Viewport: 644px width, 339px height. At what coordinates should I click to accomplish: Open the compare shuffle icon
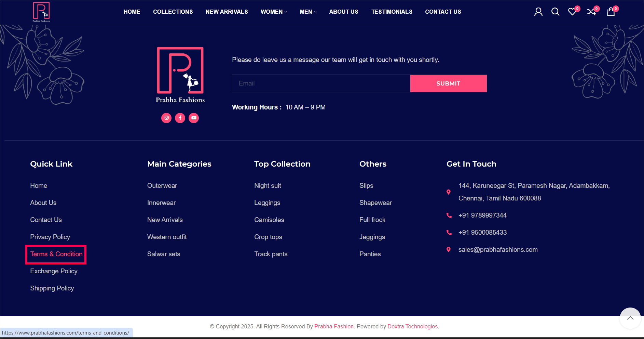pos(591,12)
